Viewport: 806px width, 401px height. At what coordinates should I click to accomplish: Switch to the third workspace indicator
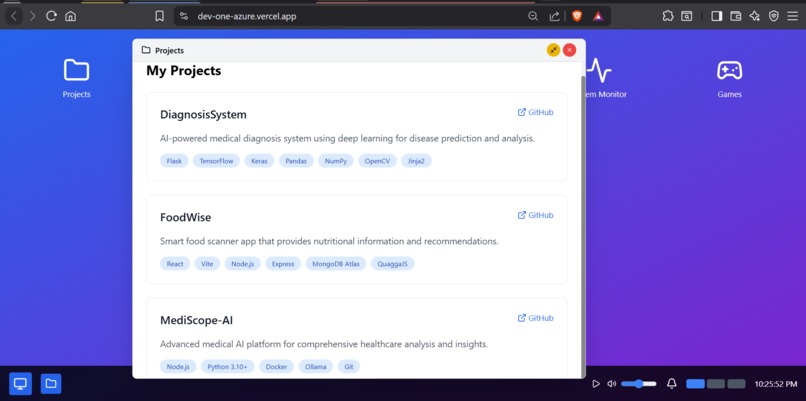pyautogui.click(x=736, y=384)
